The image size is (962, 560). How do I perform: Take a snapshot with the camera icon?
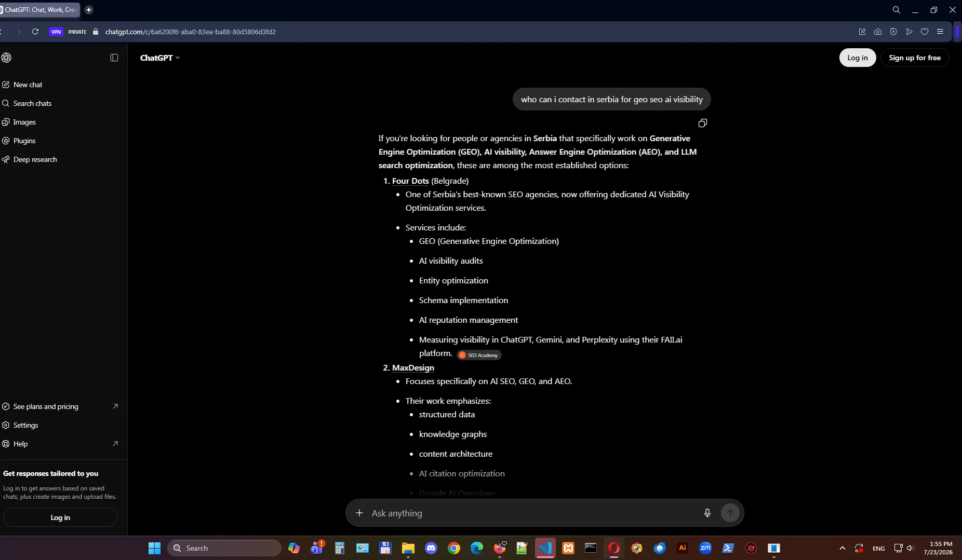tap(878, 32)
